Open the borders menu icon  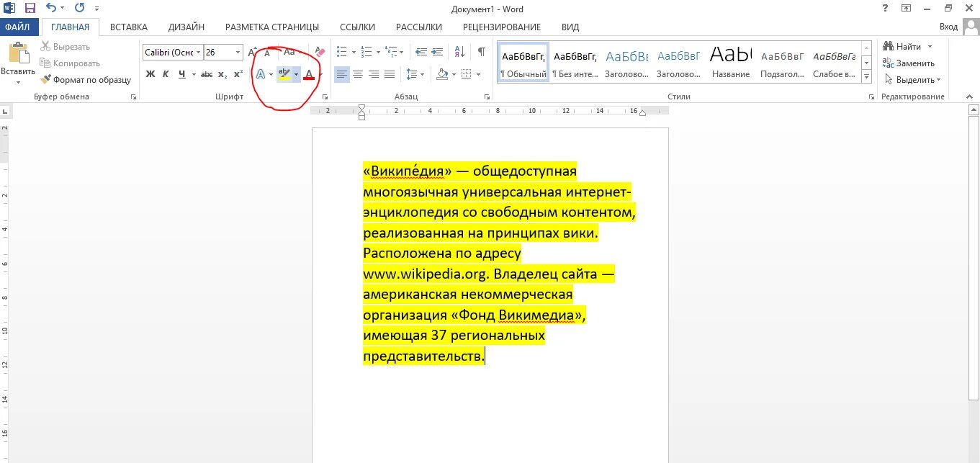click(466, 74)
